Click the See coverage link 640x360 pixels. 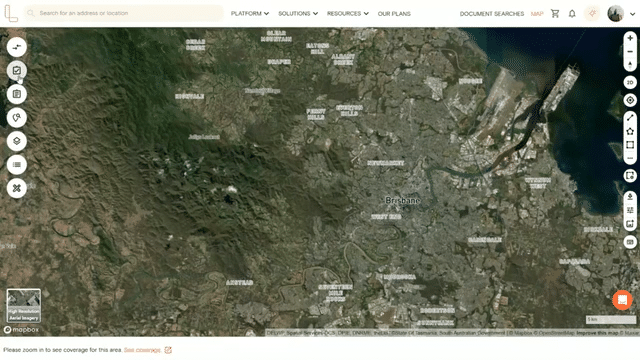coord(142,350)
